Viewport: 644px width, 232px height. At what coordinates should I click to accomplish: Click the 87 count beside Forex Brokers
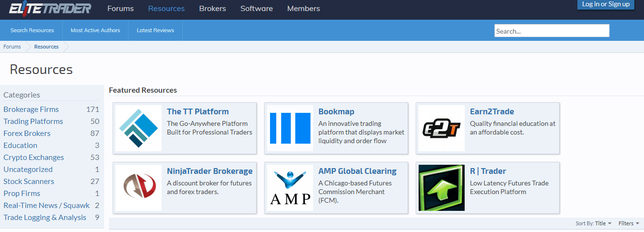(95, 133)
